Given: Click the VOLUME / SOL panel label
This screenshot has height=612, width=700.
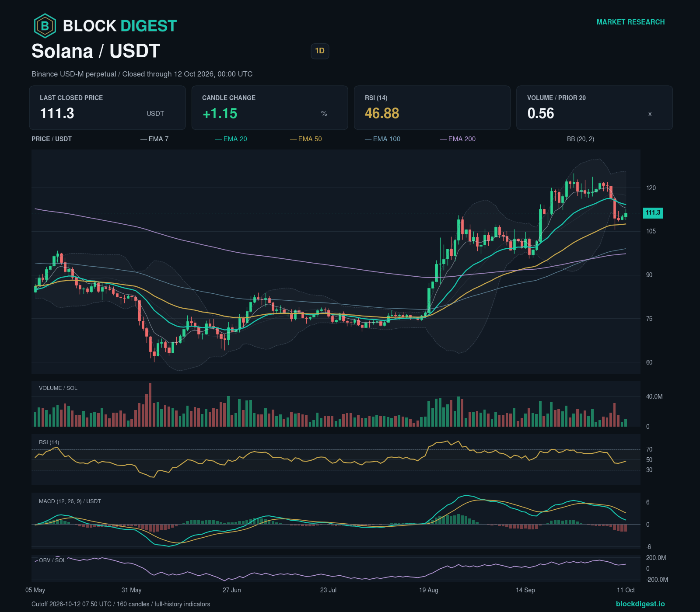Looking at the screenshot, I should point(58,388).
